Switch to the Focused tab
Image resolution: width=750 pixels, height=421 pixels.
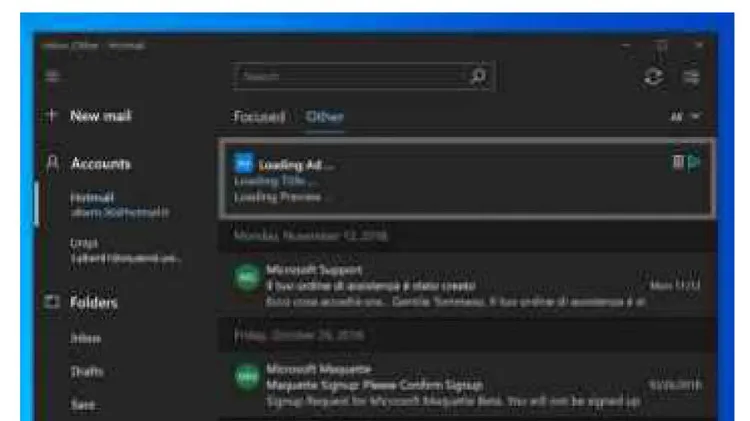coord(259,116)
